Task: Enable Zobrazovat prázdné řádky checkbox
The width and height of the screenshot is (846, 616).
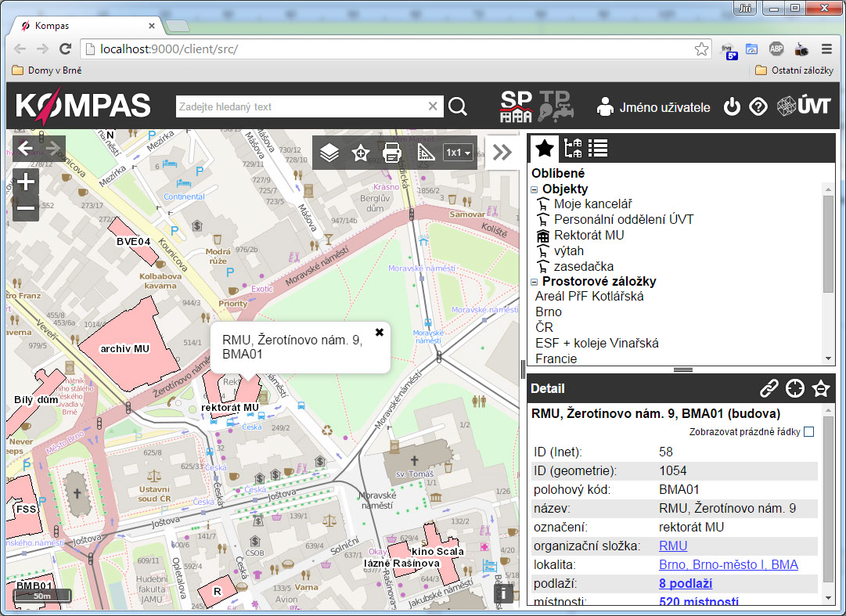Action: 808,432
